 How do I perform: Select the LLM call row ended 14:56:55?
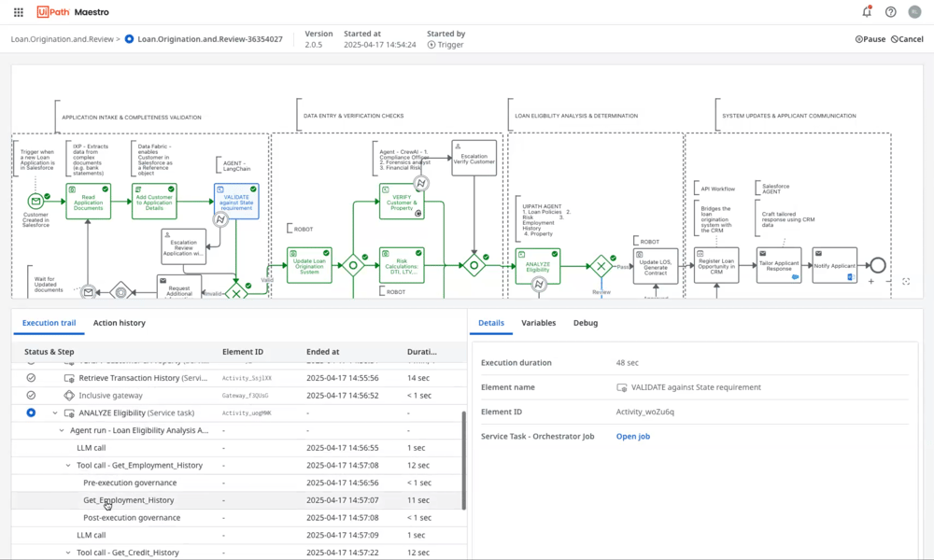[236, 447]
